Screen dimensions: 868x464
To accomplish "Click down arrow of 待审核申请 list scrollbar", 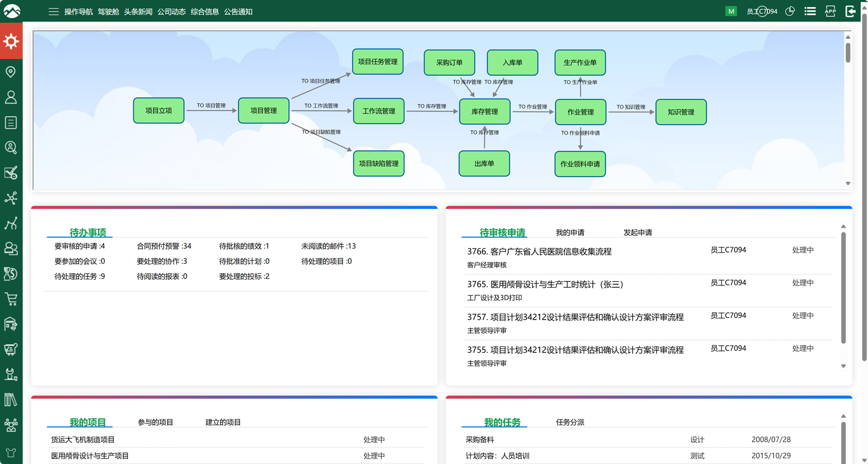I will (843, 366).
